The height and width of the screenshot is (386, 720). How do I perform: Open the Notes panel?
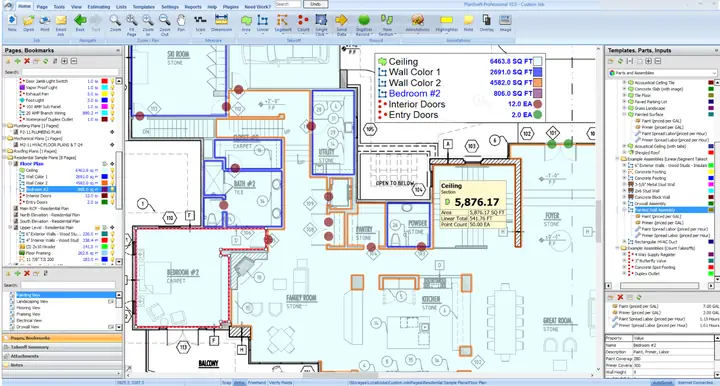[x=62, y=365]
